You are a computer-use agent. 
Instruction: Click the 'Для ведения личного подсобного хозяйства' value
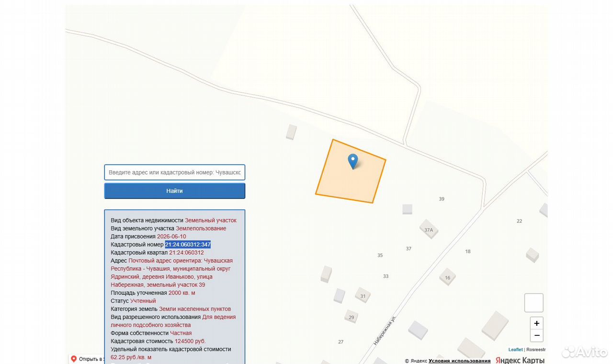coord(173,321)
